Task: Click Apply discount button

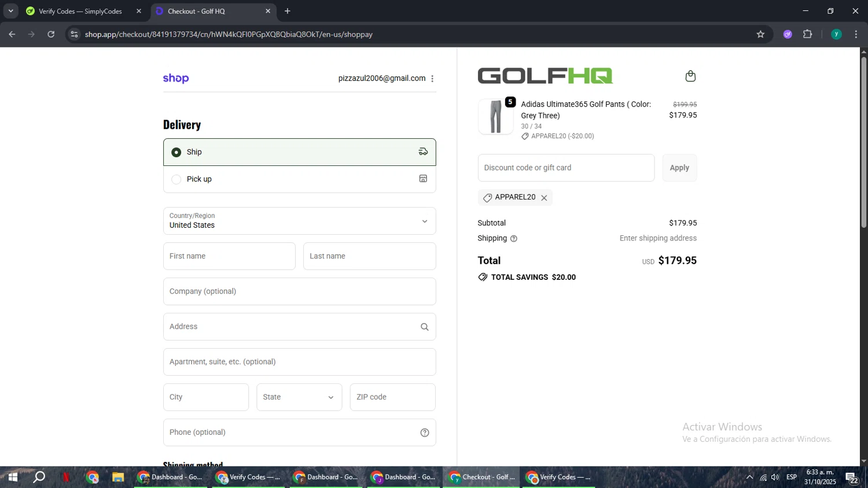Action: (x=679, y=168)
